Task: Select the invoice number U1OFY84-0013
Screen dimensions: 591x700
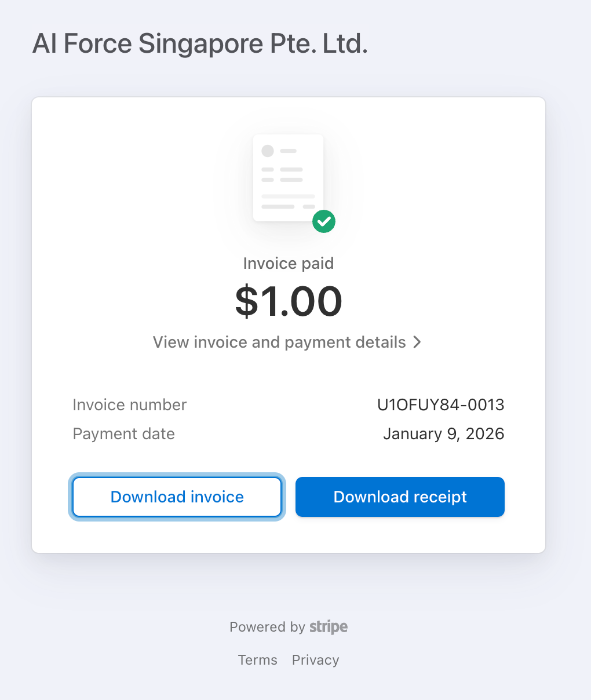Action: click(x=441, y=404)
